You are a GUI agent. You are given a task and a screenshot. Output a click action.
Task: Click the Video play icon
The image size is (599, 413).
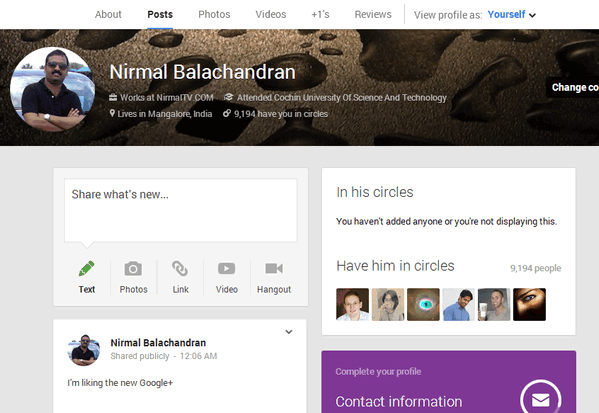[x=227, y=269]
